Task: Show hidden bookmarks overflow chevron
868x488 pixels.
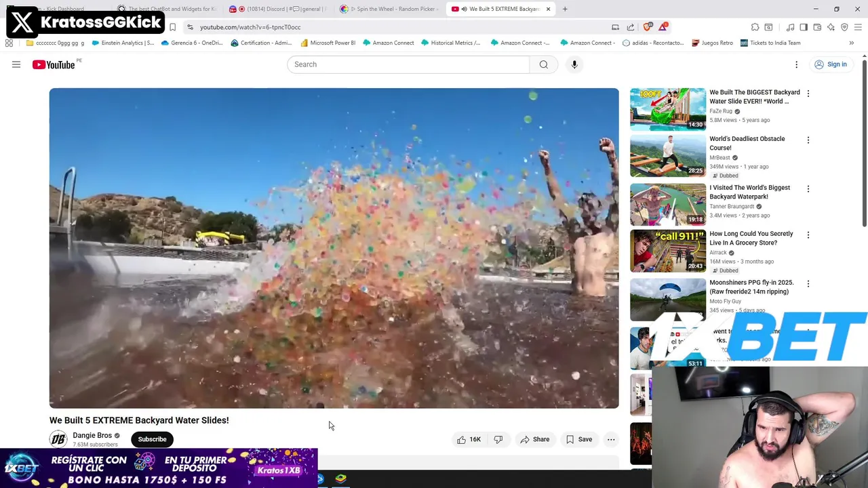Action: (x=852, y=43)
